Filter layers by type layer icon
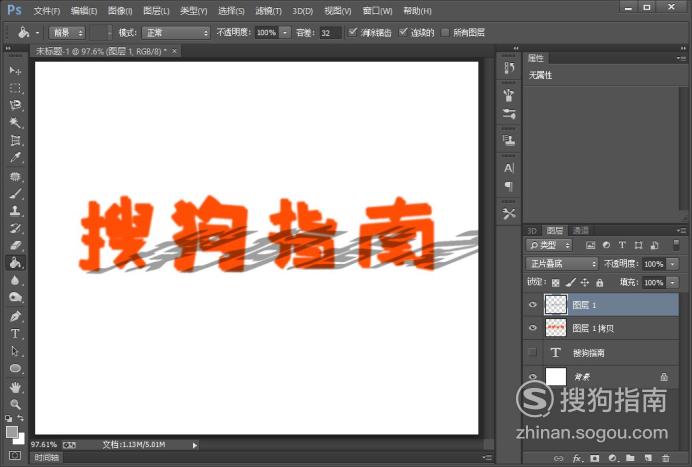The image size is (692, 467). [x=622, y=245]
